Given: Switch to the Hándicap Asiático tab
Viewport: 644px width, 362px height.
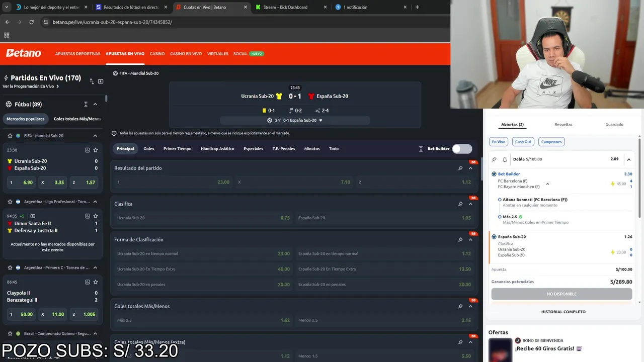Looking at the screenshot, I should 217,149.
